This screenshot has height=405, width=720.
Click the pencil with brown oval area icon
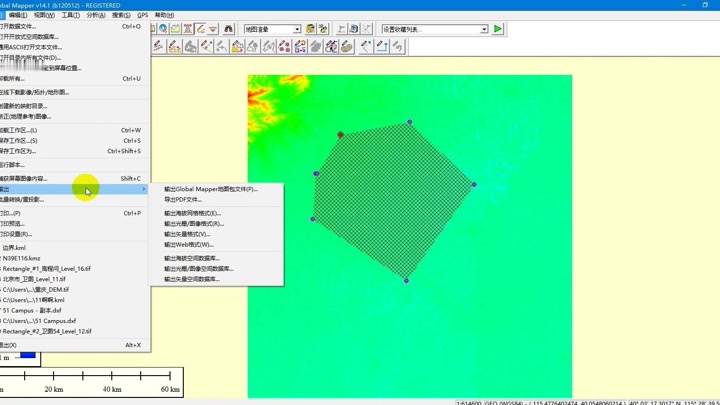pos(347,46)
